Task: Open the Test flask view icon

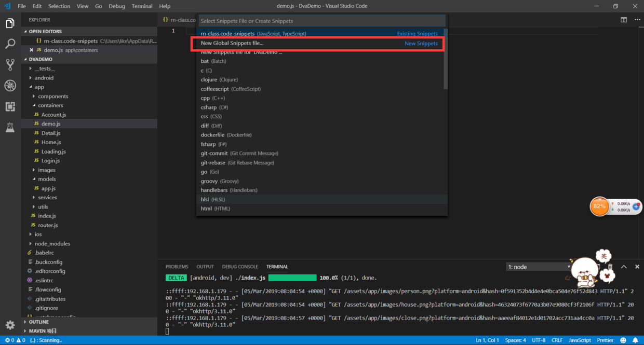Action: point(10,127)
